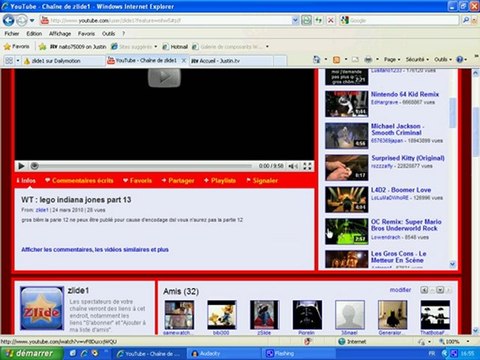Viewport: 480px width, 360px height.
Task: Toggle fullscreen on the video player
Action: coord(307,166)
